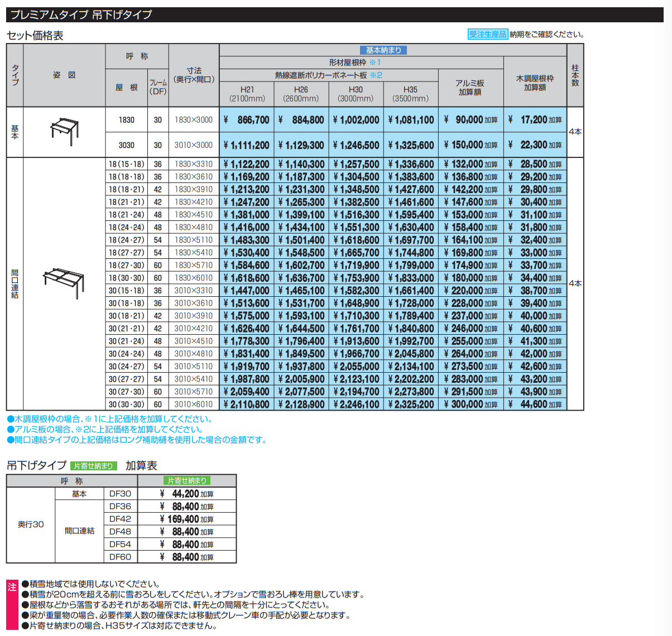Viewport: 672px width, 636px height.
Task: Click the アルミ板加算額 column header
Action: (x=470, y=88)
